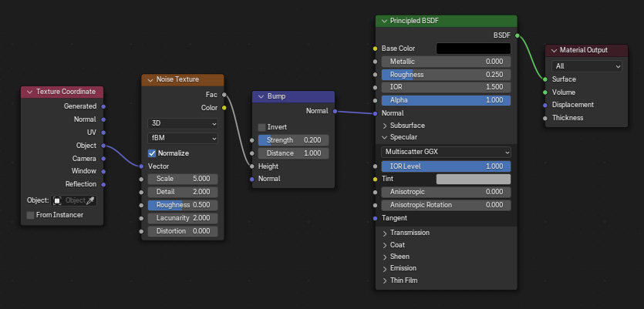Open the Material Output target dropdown All

[x=587, y=66]
